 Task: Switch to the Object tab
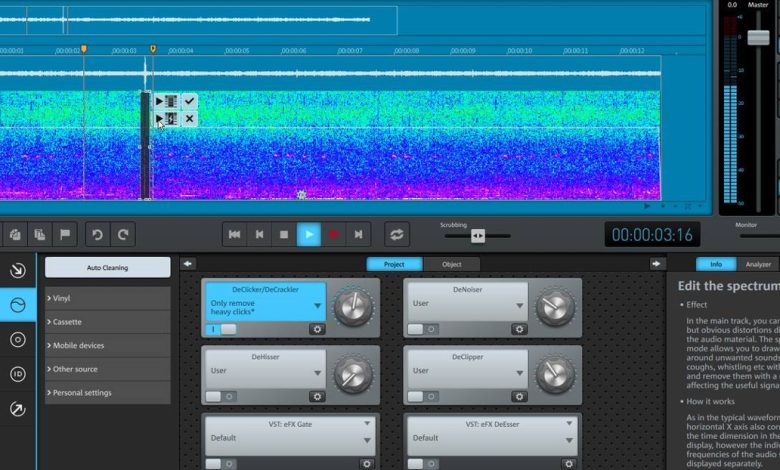tap(452, 264)
